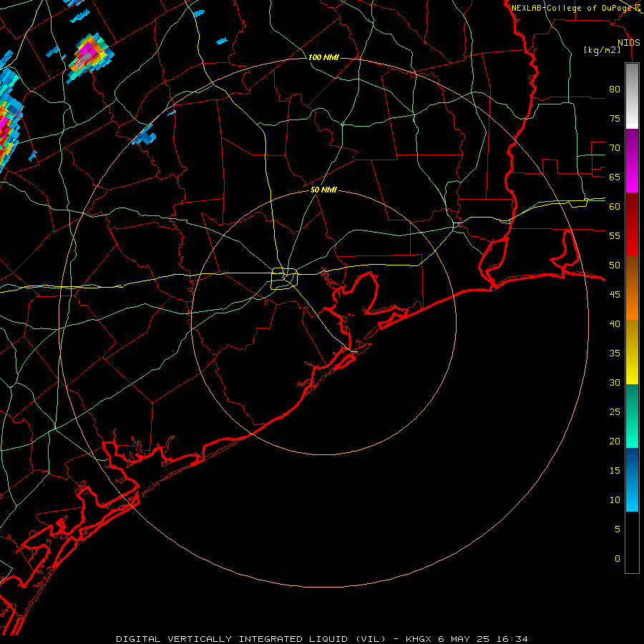Select the 75 value on the VIL scale
Viewport: 644px width, 644px height.
click(x=615, y=118)
